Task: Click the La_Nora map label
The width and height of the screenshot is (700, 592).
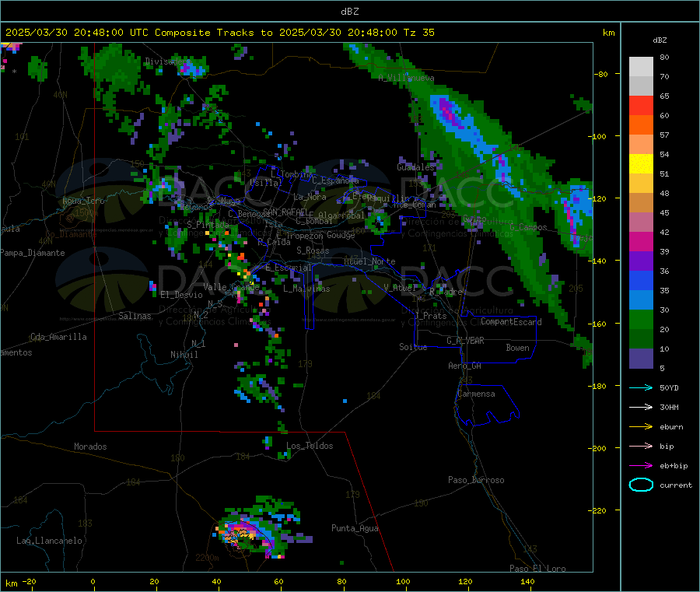Action: click(x=310, y=197)
